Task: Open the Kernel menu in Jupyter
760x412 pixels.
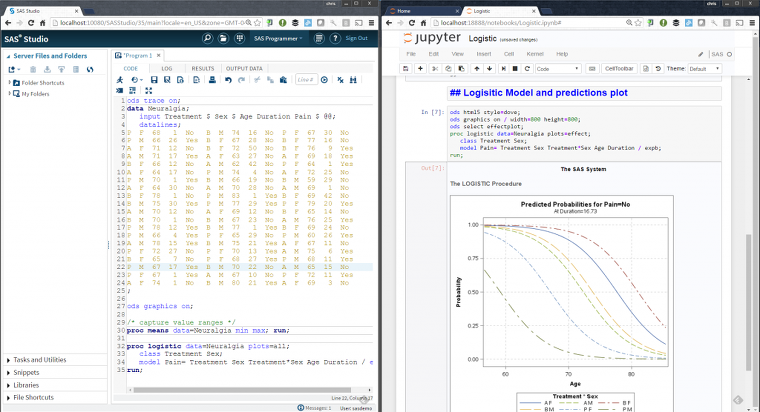Action: (534, 53)
